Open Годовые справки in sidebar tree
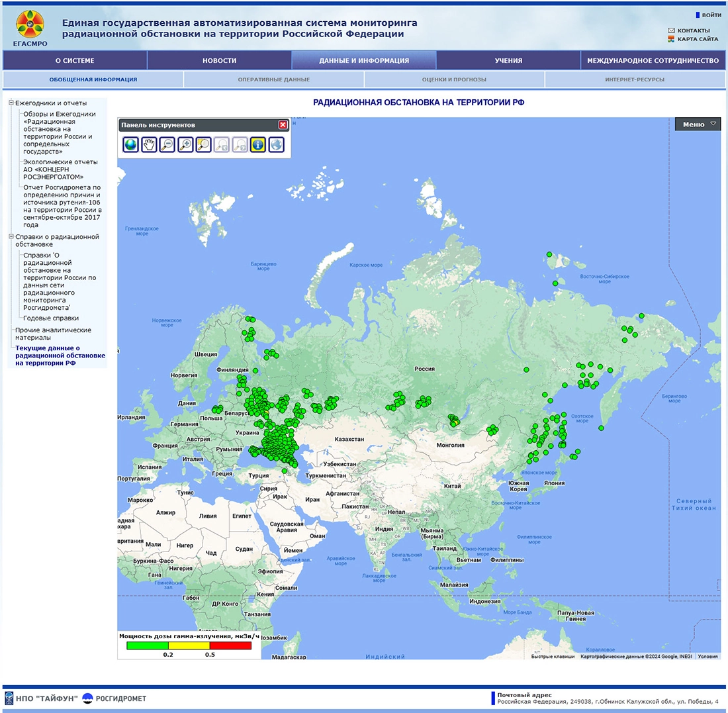The height and width of the screenshot is (713, 728). tap(51, 318)
